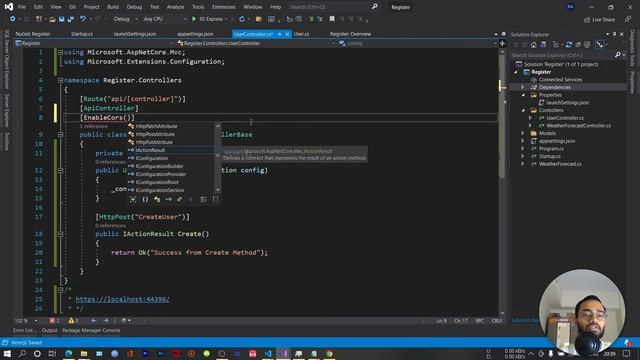Click the browser refresh icon in toolbar
Viewport: 640px width, 360px height.
click(x=242, y=19)
